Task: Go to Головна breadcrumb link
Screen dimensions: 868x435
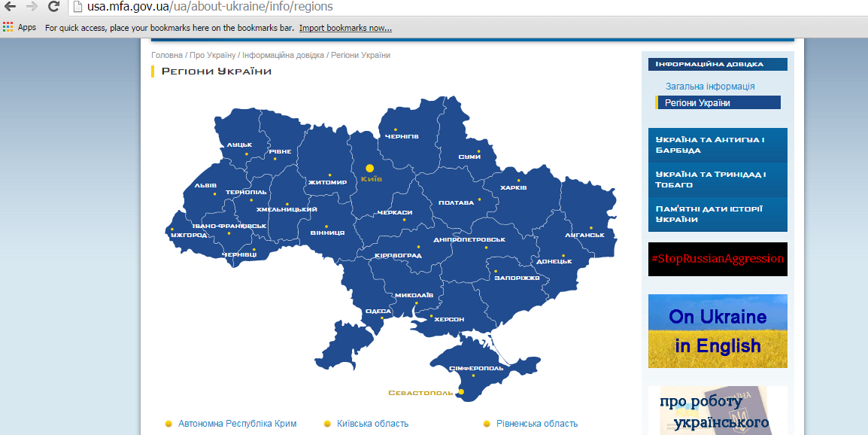Action: [167, 56]
